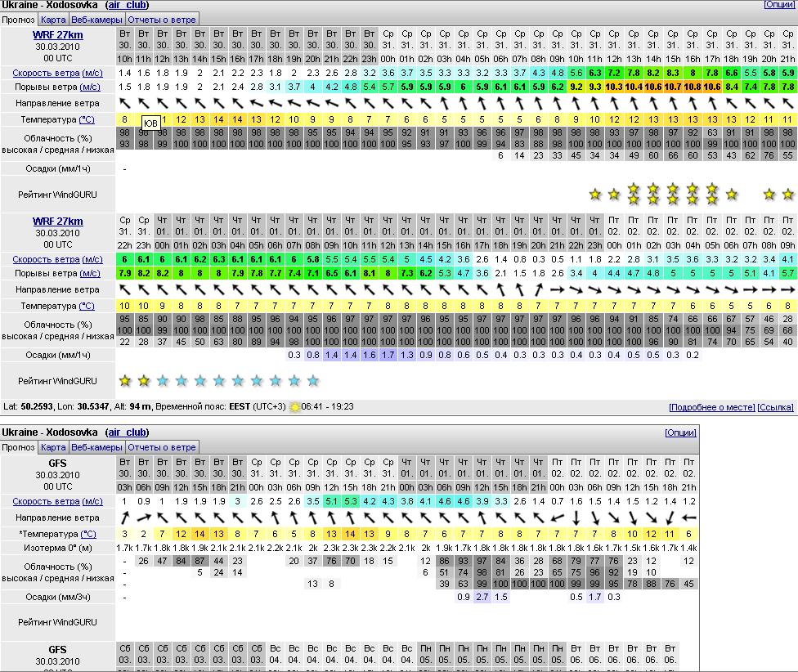Click the Ссылка link
Image resolution: width=798 pixels, height=672 pixels.
click(x=775, y=407)
